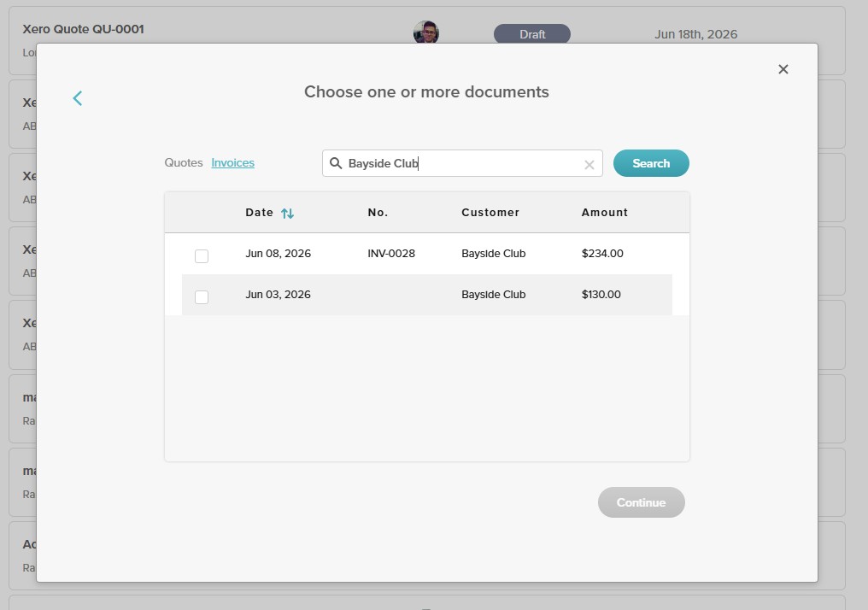Sort by date using the arrows icon

click(287, 213)
